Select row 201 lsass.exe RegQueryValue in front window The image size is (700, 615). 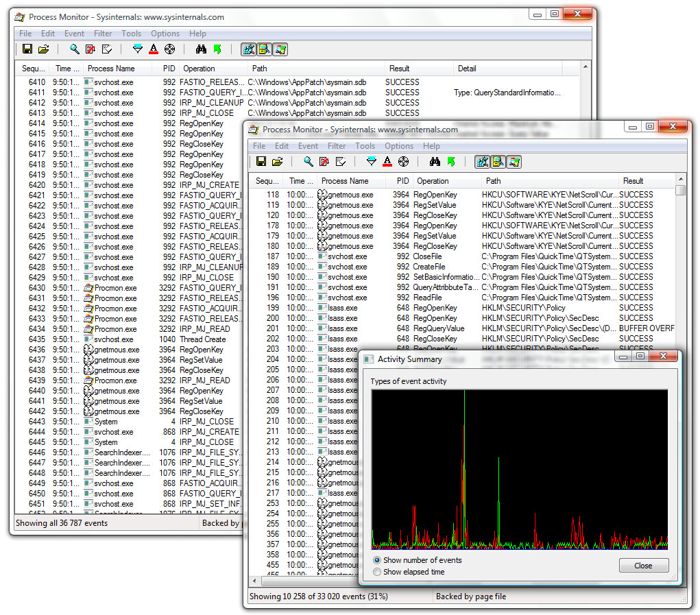click(x=462, y=328)
